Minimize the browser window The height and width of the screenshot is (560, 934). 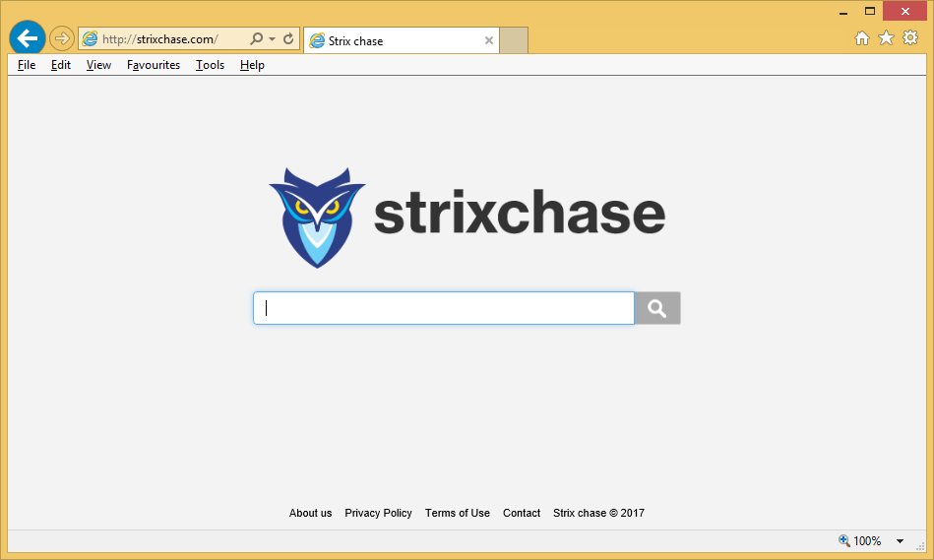click(843, 12)
